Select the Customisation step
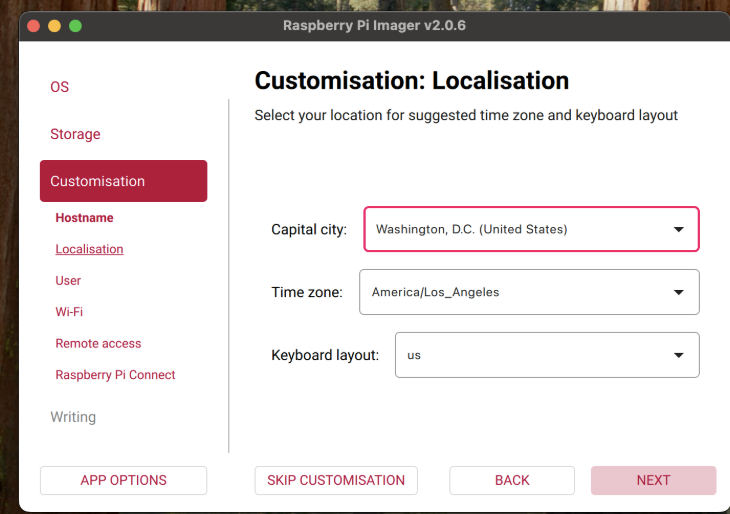 pyautogui.click(x=123, y=181)
